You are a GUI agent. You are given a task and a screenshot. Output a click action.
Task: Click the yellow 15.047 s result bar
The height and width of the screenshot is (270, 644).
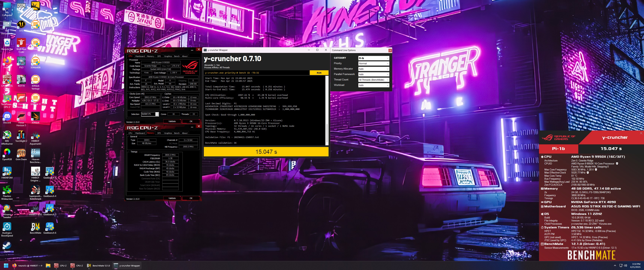[x=266, y=152]
